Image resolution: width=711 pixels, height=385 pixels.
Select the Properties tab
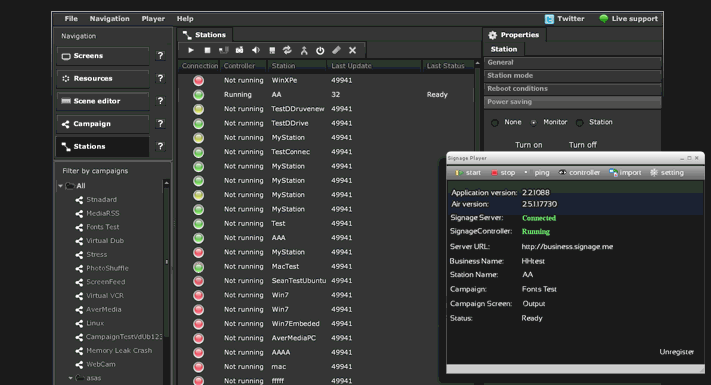pos(514,35)
